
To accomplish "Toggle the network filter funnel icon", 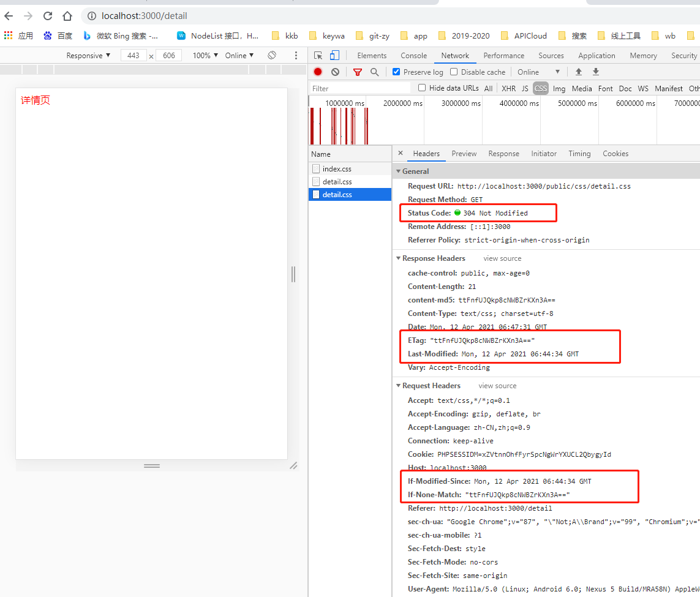I will click(358, 72).
